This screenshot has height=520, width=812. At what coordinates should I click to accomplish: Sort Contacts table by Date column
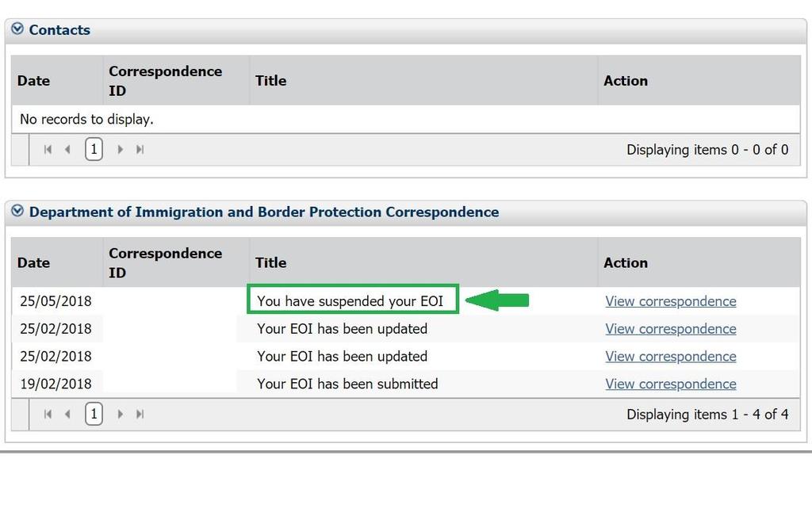coord(33,81)
